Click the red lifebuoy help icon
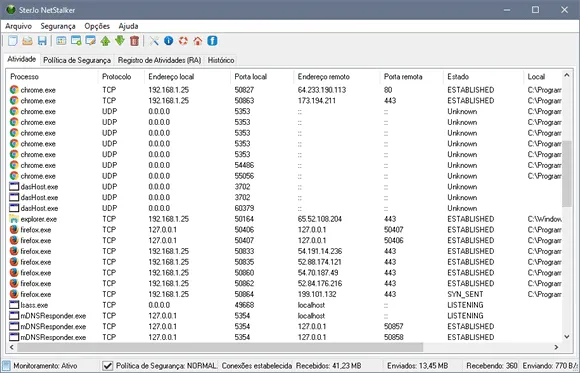 pos(183,41)
